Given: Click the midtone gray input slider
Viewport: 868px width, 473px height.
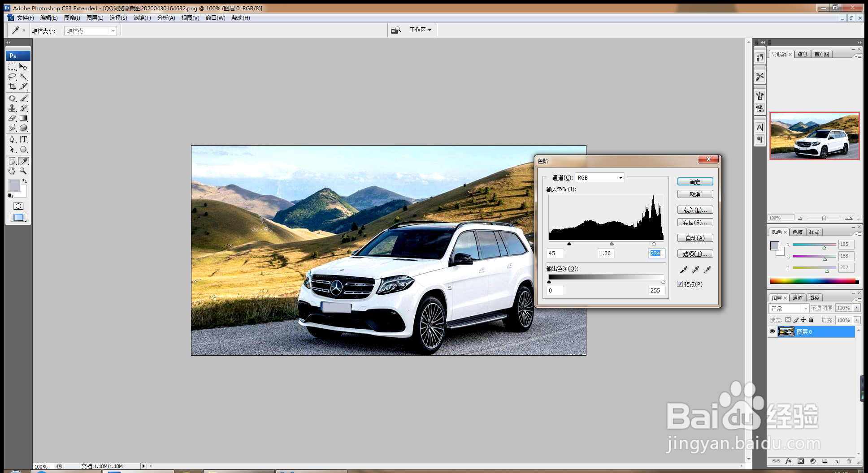Looking at the screenshot, I should (612, 244).
